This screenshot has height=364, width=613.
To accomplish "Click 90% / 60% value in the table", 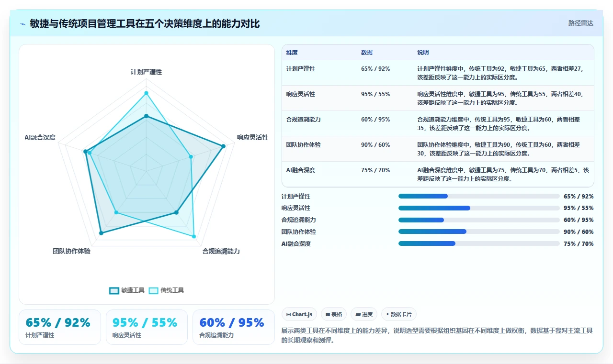I will pyautogui.click(x=375, y=145).
